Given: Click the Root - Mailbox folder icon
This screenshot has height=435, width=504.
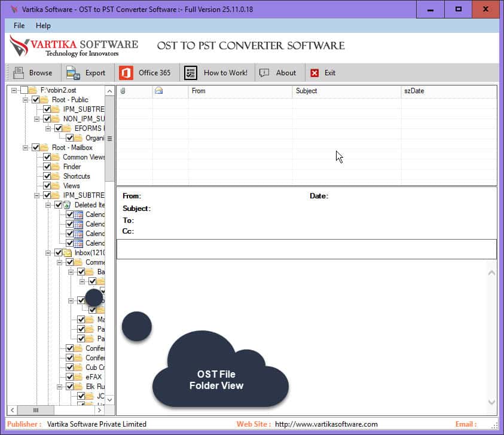Looking at the screenshot, I should pos(44,148).
